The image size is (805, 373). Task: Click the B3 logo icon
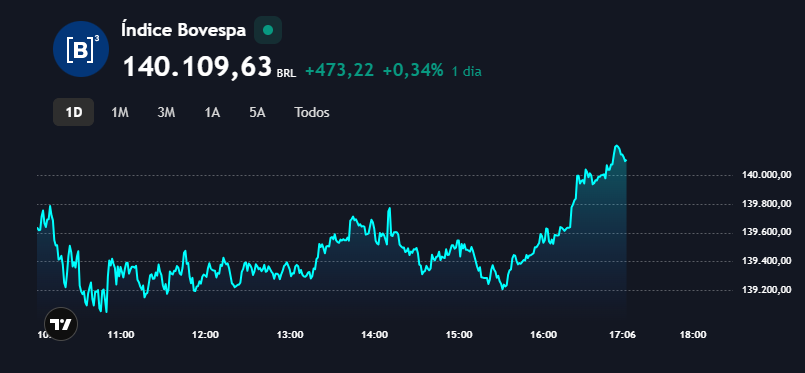(81, 49)
